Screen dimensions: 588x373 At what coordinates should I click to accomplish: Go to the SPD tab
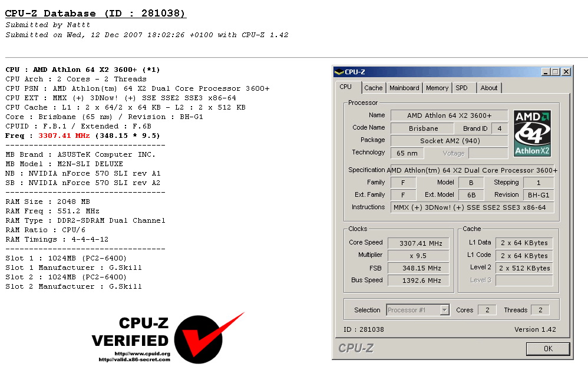(462, 88)
